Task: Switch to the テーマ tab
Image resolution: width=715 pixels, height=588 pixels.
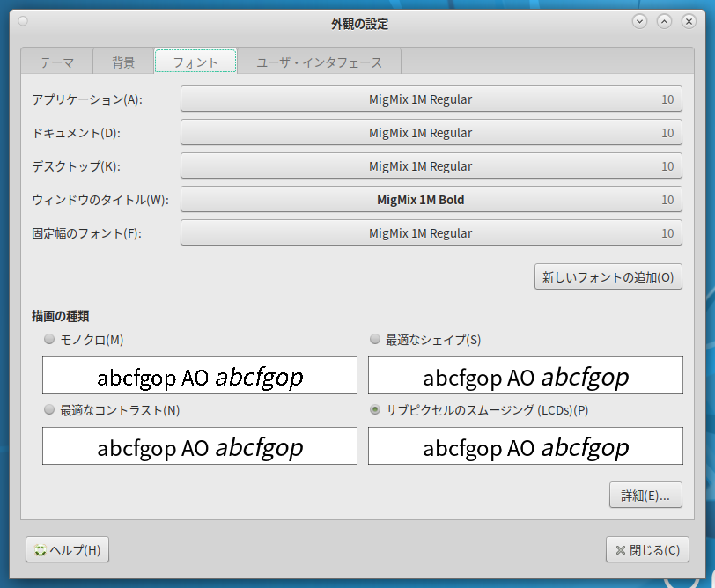Action: tap(57, 62)
